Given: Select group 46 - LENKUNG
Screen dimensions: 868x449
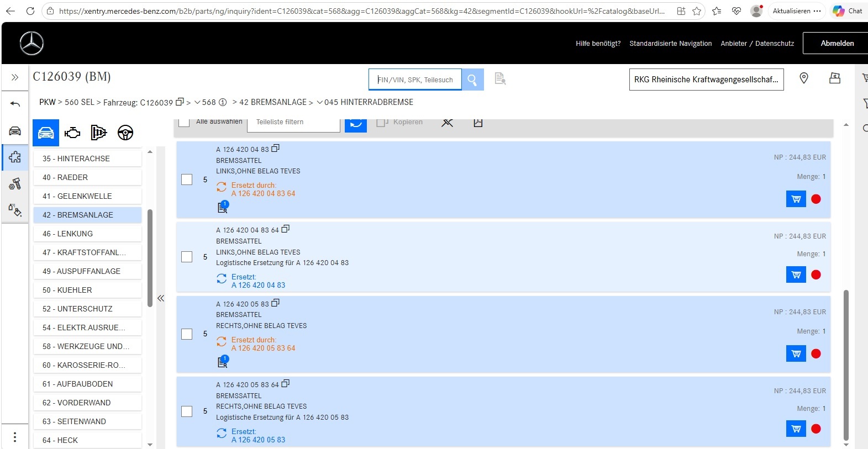Looking at the screenshot, I should pos(87,234).
